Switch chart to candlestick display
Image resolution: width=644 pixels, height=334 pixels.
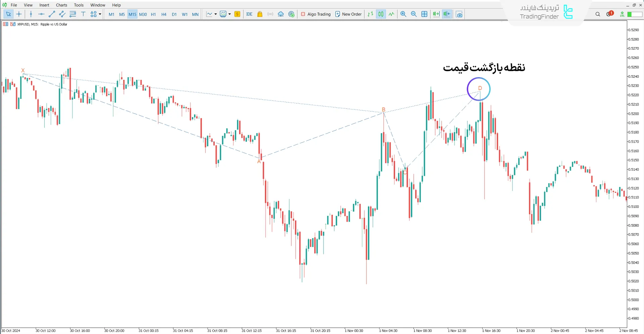[x=381, y=14]
